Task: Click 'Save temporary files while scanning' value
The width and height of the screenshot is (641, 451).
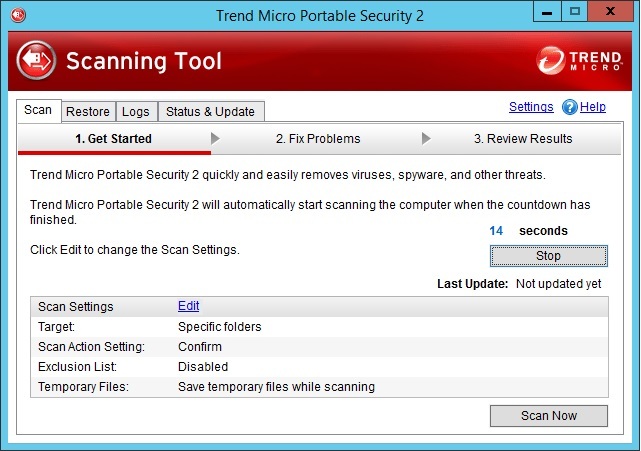Action: [x=276, y=387]
